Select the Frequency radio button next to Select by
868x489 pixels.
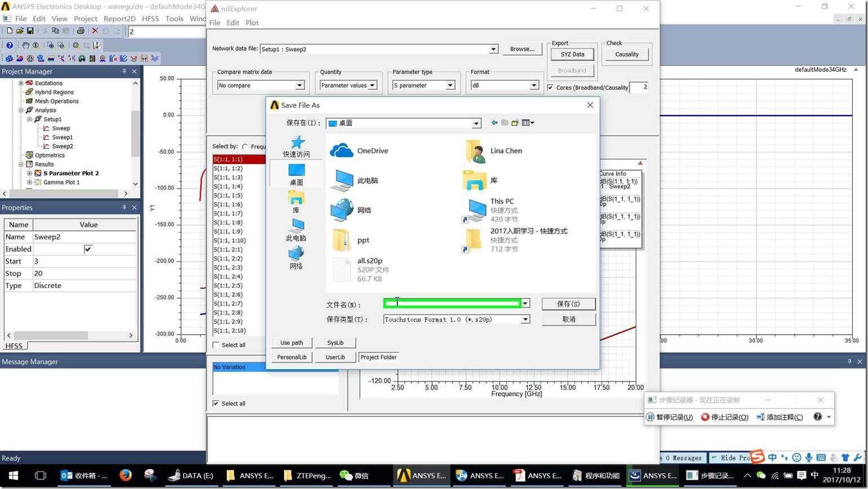245,146
